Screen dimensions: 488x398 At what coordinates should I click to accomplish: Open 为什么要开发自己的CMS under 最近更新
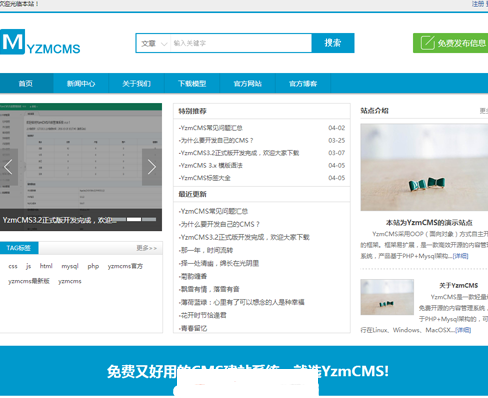[219, 224]
